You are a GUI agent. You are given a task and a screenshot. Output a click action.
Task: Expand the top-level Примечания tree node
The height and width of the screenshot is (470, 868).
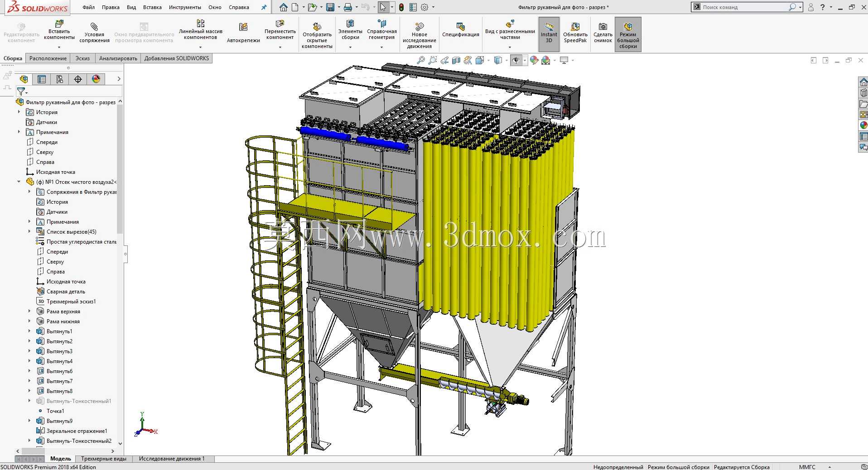pos(19,132)
